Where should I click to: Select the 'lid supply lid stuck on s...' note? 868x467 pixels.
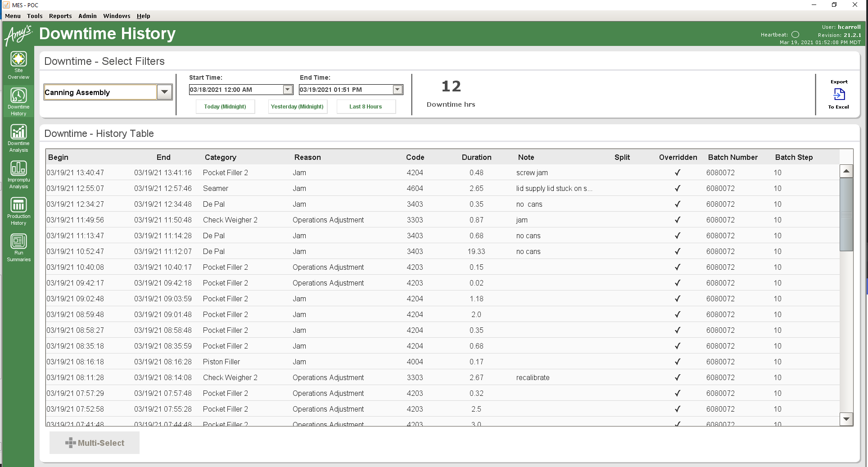tap(554, 188)
